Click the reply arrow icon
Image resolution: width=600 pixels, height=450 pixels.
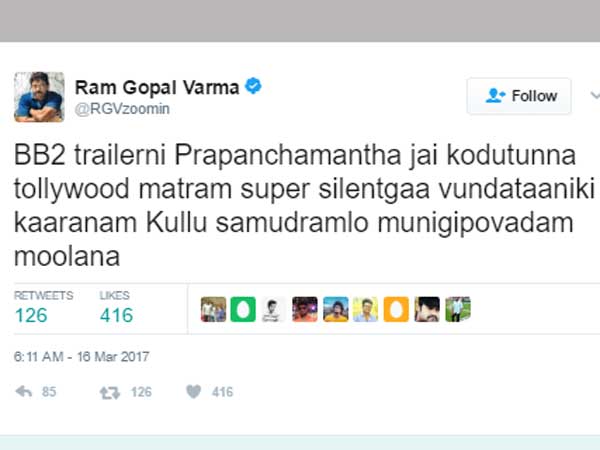coord(24,391)
